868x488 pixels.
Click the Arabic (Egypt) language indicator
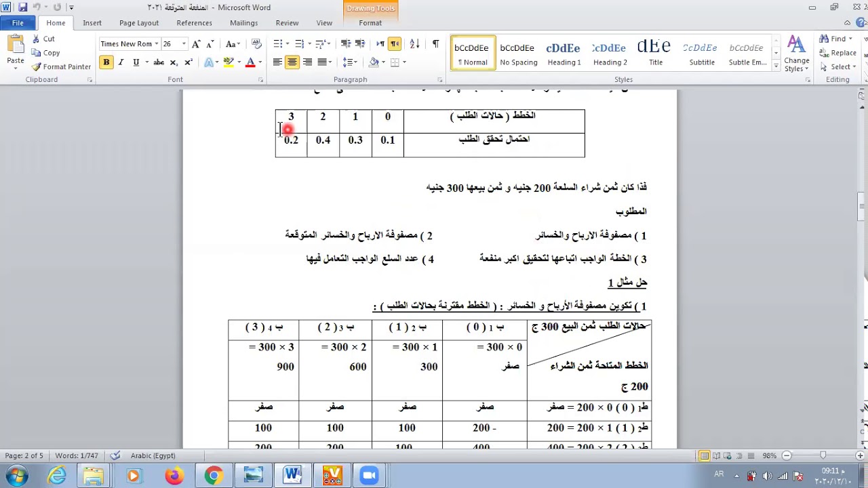[x=153, y=455]
